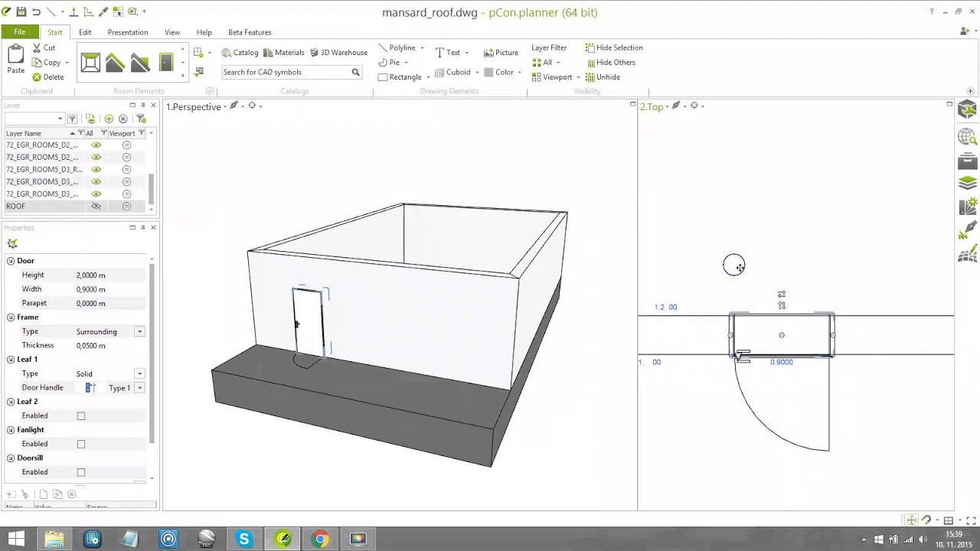
Task: Open the layers icon in right sidebar
Action: 968,183
